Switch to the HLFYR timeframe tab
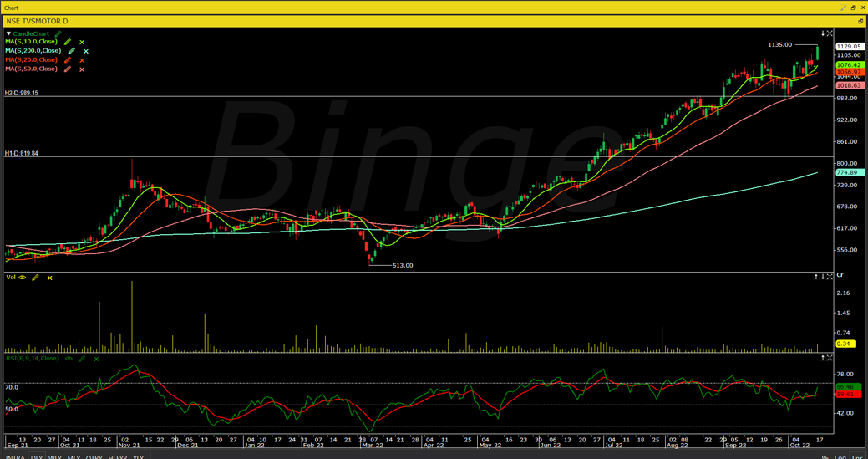This screenshot has height=459, width=868. click(119, 456)
